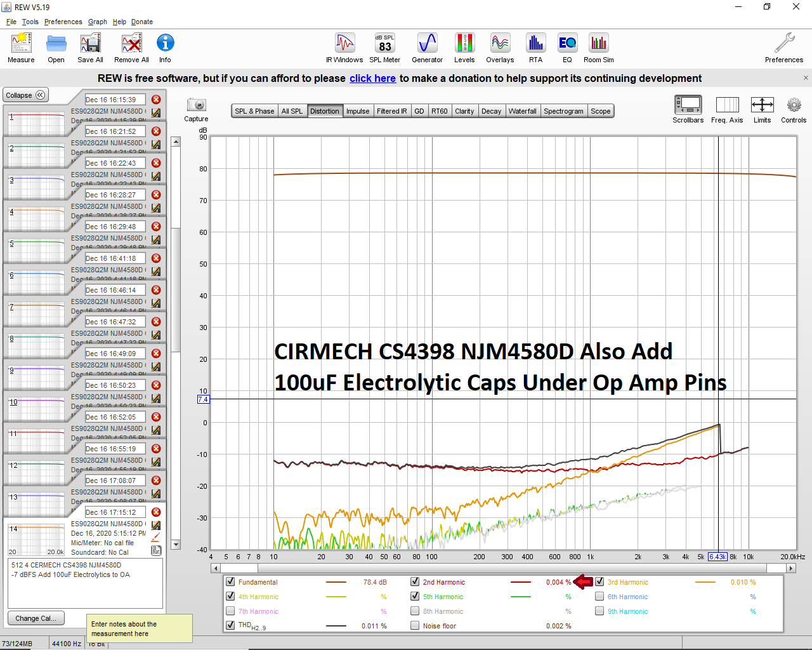Viewport: 812px width, 650px height.
Task: Open the Donate menu
Action: tap(142, 22)
